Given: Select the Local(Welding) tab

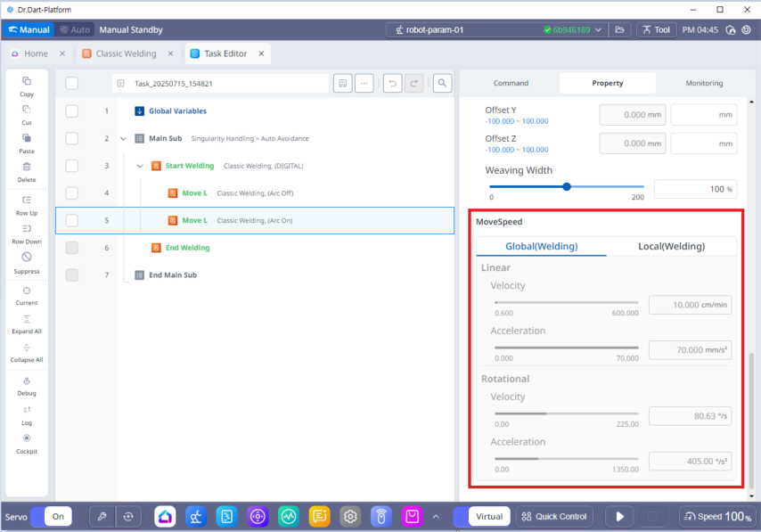Looking at the screenshot, I should tap(671, 246).
